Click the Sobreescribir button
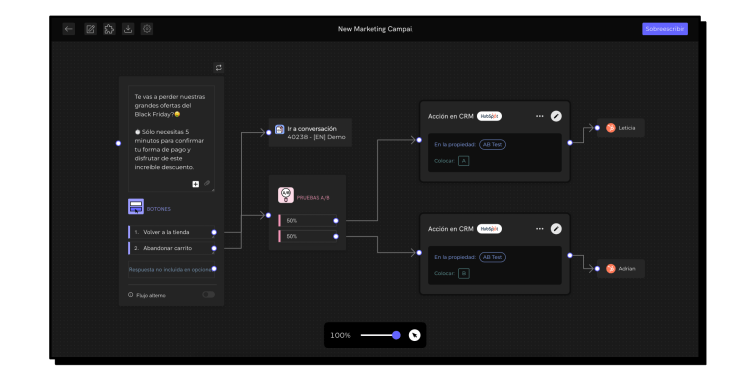The height and width of the screenshot is (375, 750). tap(665, 29)
